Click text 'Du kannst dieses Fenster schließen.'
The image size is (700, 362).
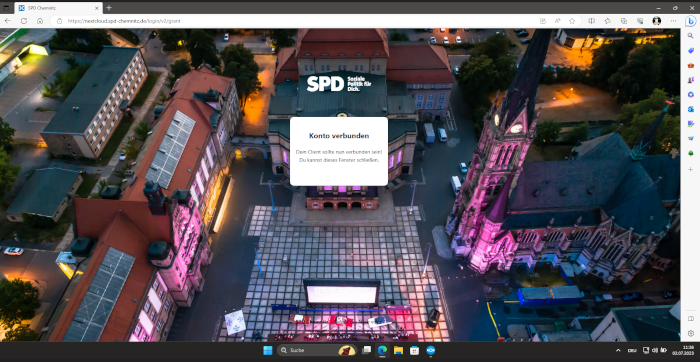coord(339,160)
